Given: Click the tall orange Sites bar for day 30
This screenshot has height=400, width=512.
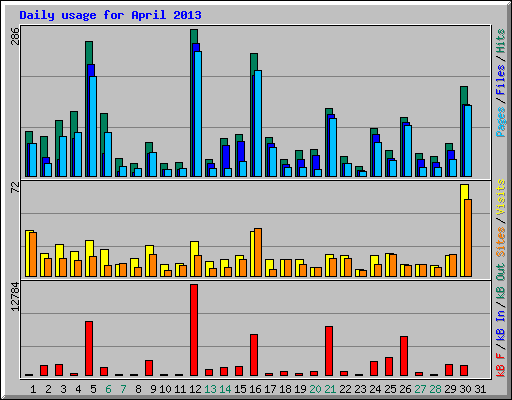Looking at the screenshot, I should coord(468,238).
